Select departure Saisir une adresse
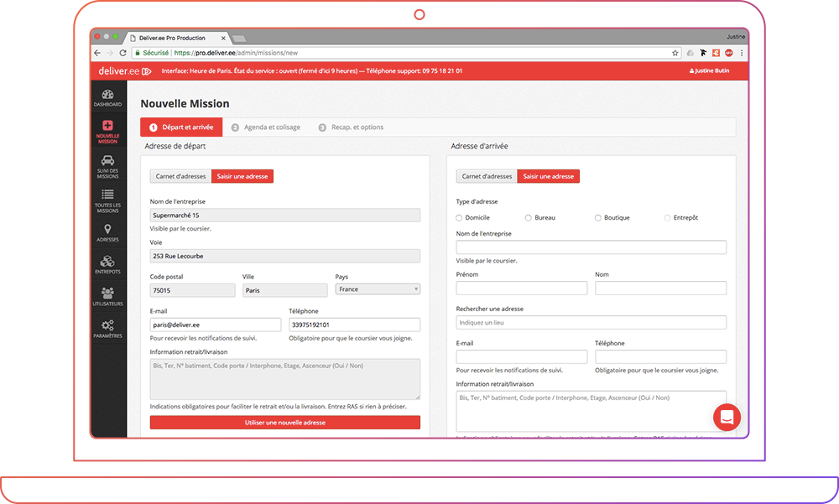Screen dimensions: 839x504 tap(242, 176)
